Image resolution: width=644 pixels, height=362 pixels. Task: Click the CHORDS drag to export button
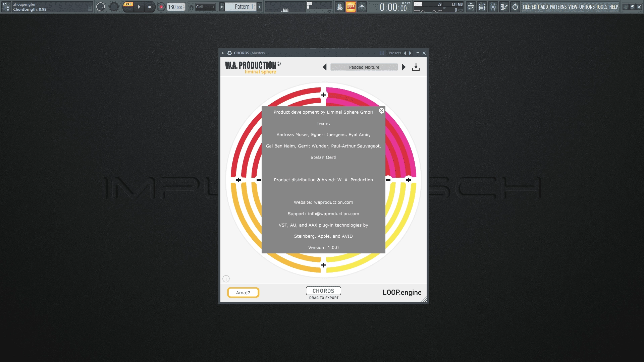[x=323, y=291]
